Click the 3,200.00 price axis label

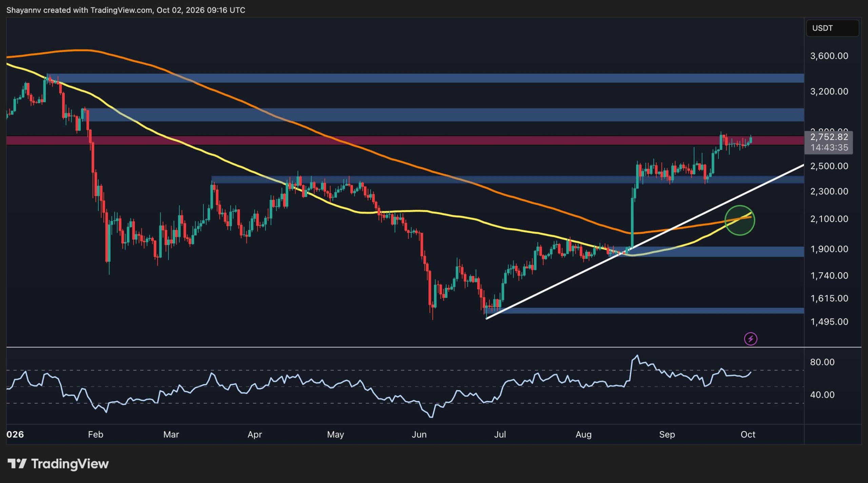(x=829, y=92)
